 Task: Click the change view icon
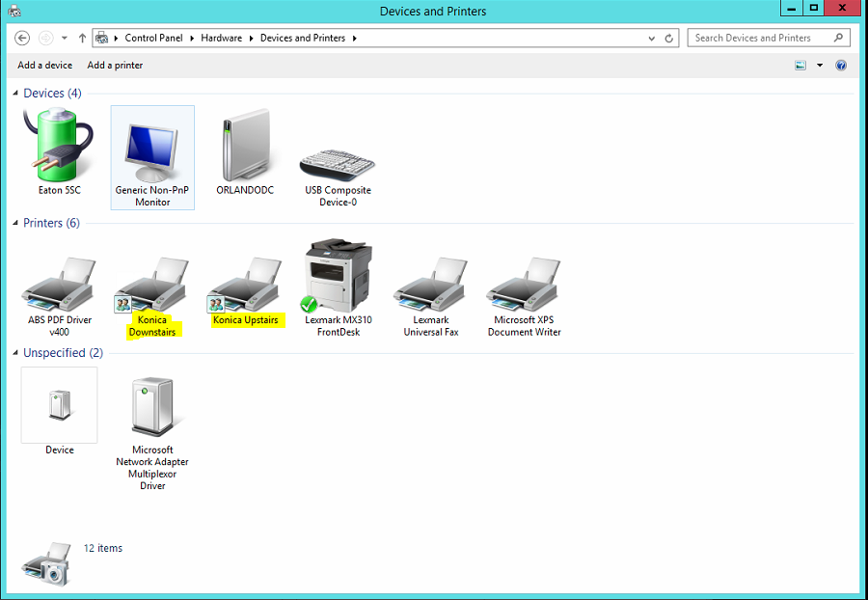point(800,66)
